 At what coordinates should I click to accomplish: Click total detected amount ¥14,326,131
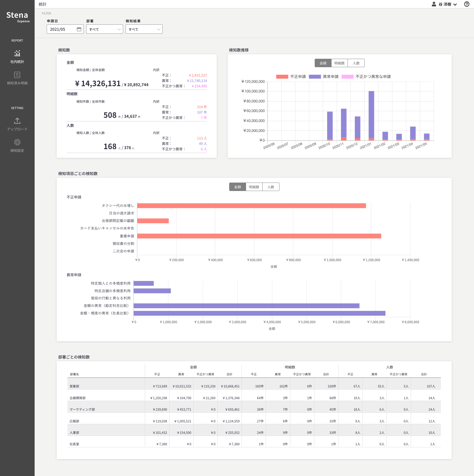[x=98, y=83]
